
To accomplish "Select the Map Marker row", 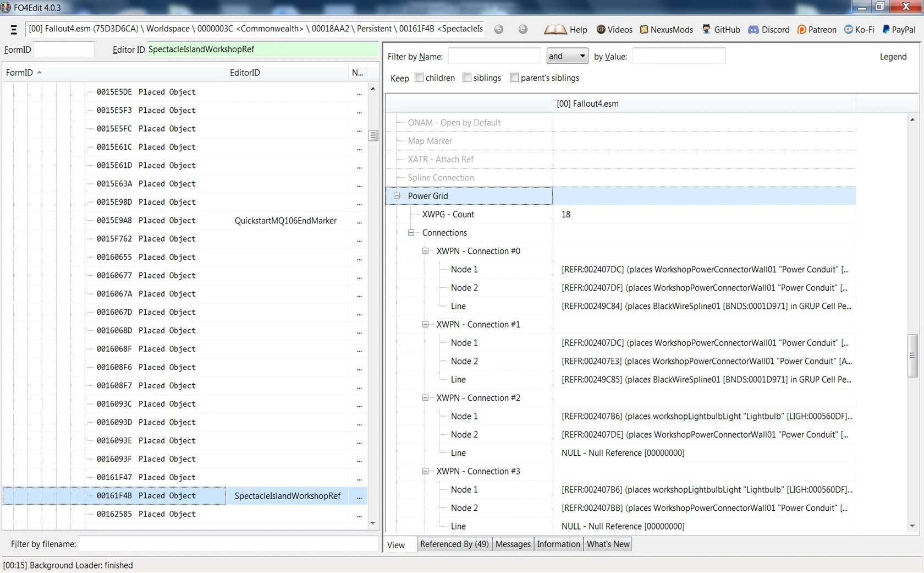I will coord(621,141).
